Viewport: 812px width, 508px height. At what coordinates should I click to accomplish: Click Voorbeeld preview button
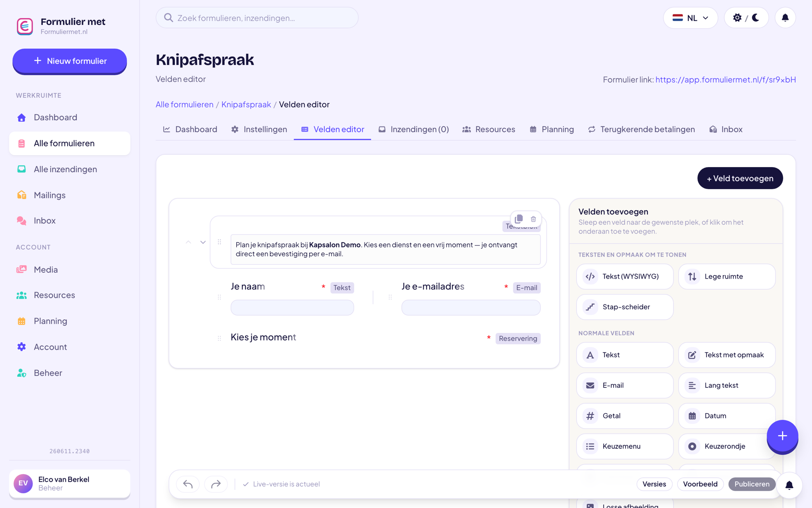point(700,484)
